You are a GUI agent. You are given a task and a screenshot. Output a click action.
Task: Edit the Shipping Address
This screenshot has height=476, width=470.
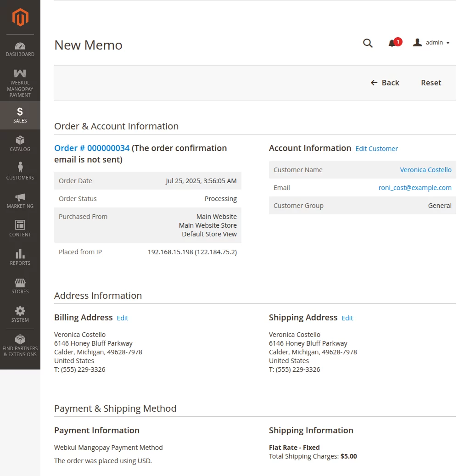point(347,318)
